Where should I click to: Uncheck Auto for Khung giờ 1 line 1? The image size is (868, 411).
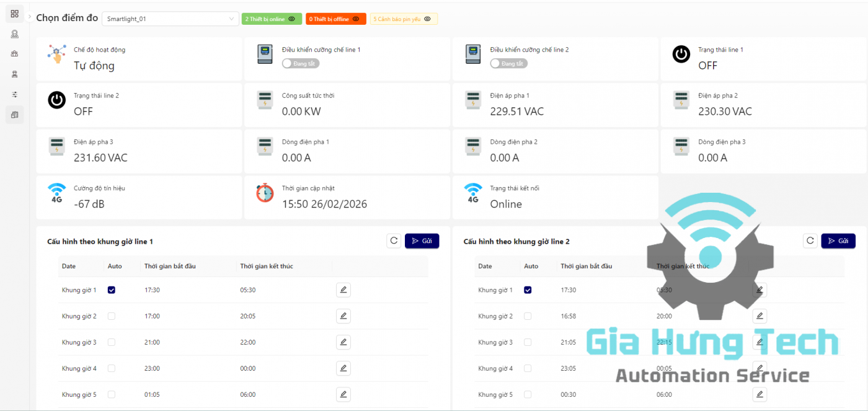(112, 290)
